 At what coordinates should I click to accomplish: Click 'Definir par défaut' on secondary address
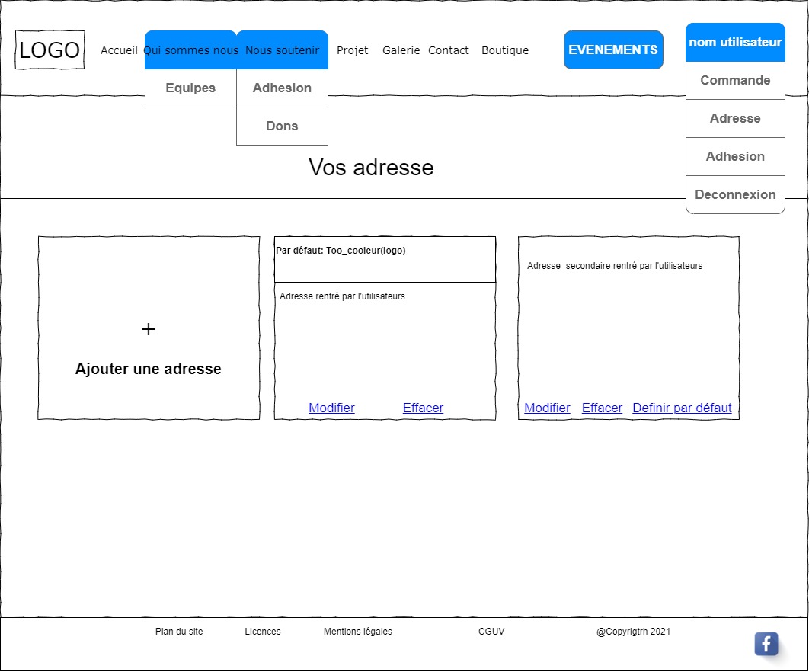[x=682, y=408]
